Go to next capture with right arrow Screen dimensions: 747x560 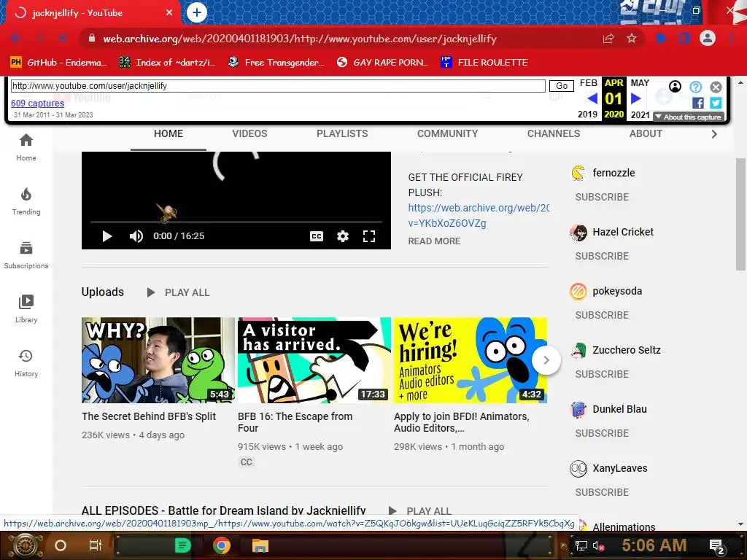(635, 98)
